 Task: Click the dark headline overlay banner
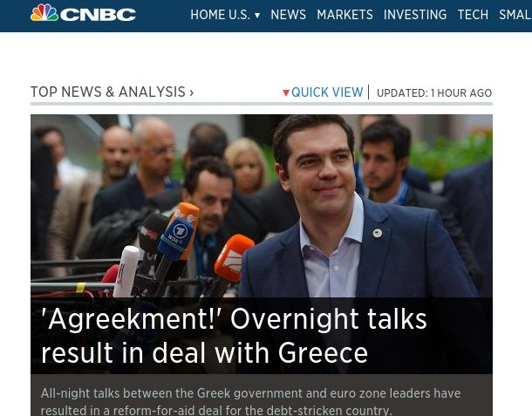point(262,336)
